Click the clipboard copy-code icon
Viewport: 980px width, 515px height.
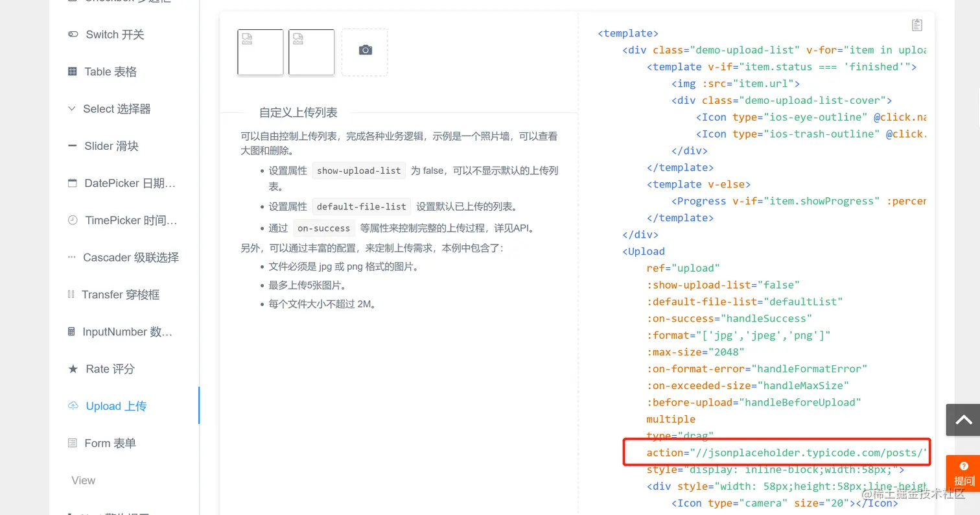[916, 25]
